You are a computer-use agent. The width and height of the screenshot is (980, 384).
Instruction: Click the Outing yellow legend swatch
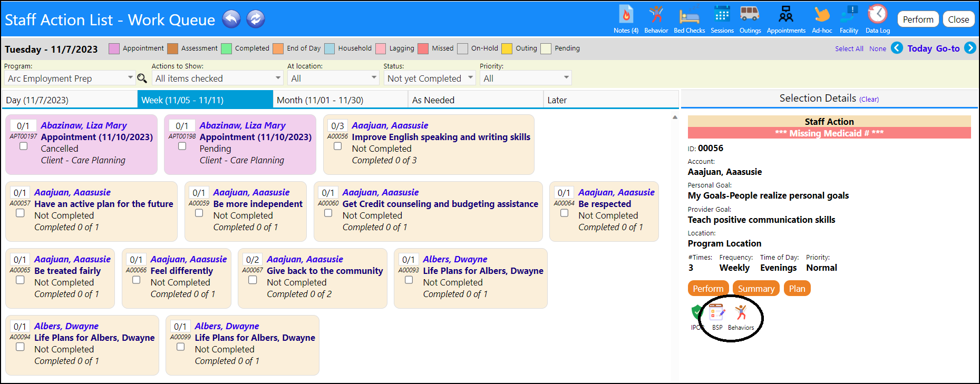point(507,49)
